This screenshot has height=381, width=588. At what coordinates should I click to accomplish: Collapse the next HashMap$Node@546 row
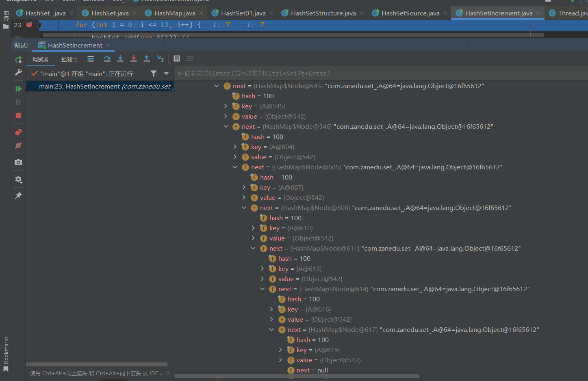[226, 126]
